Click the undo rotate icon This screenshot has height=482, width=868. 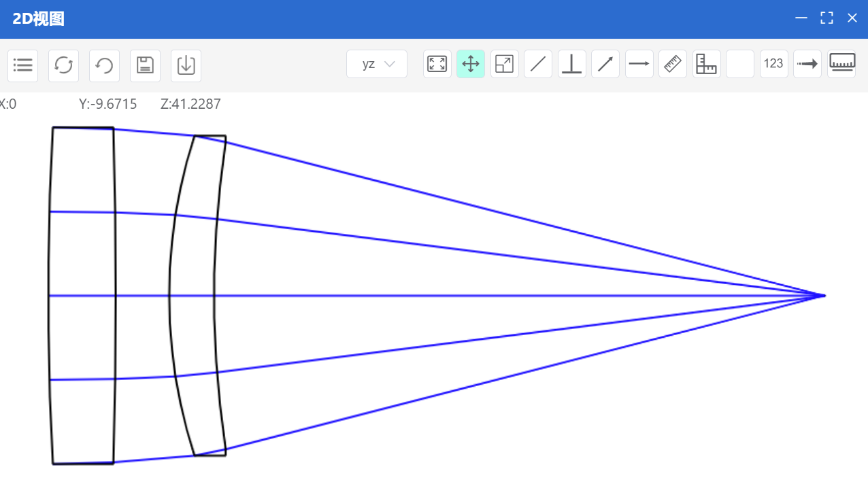[104, 65]
